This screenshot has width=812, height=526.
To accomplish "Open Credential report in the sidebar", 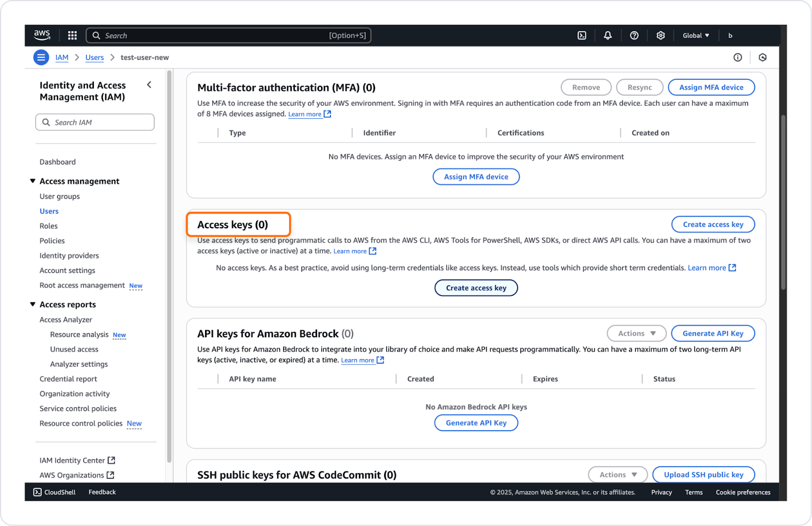I will (x=69, y=379).
